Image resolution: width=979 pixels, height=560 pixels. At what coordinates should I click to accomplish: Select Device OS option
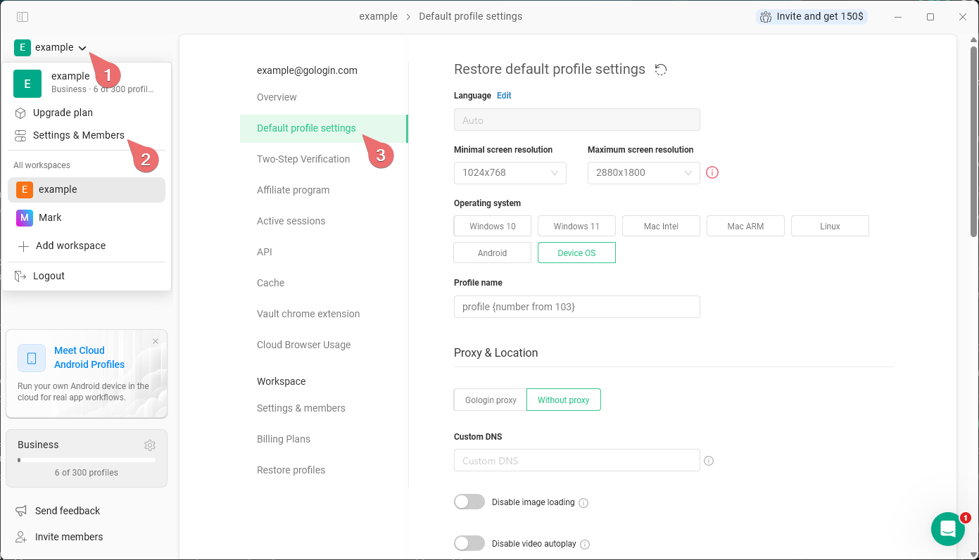click(576, 253)
